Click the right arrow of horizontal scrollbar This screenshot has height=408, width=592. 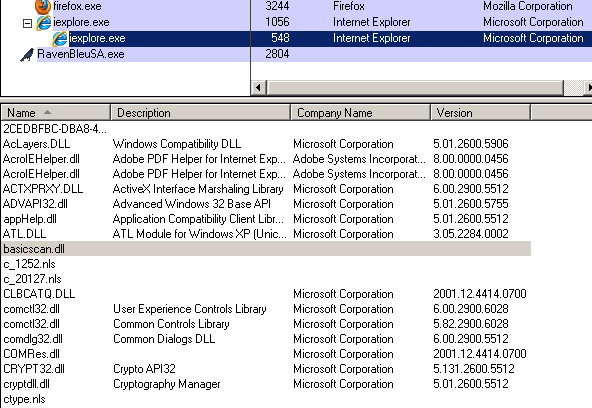pyautogui.click(x=588, y=88)
